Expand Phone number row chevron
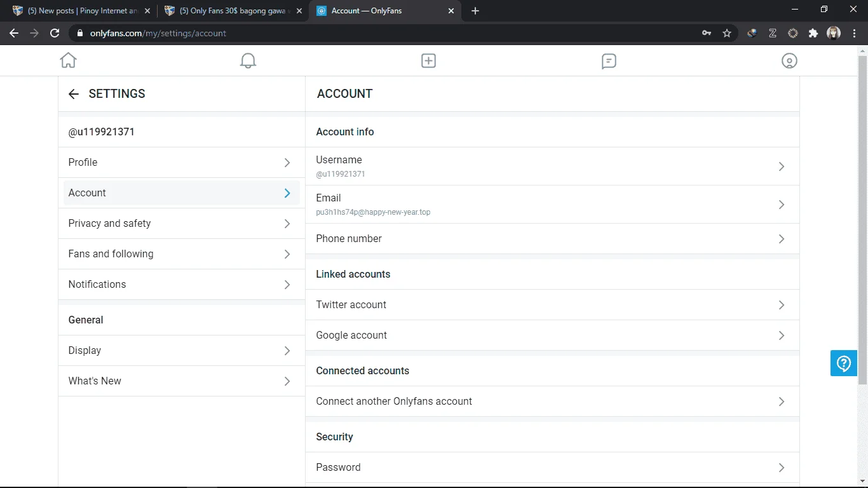This screenshot has width=868, height=488. pyautogui.click(x=782, y=239)
